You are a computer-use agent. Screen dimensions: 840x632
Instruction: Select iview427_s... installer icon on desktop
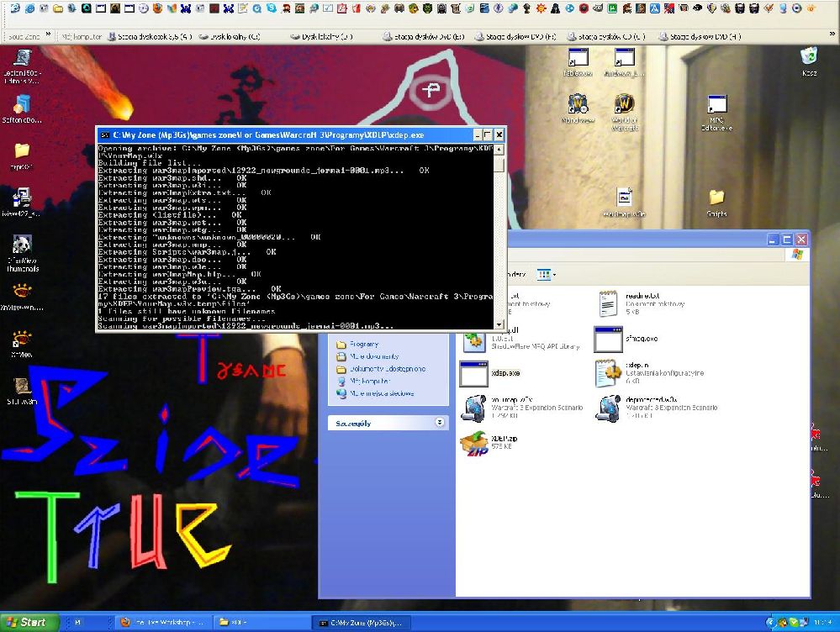pyautogui.click(x=22, y=202)
